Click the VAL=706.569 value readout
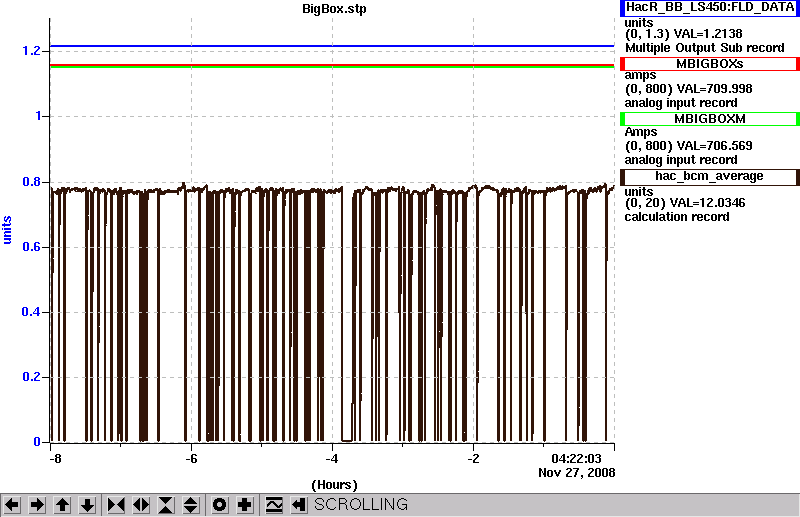The width and height of the screenshot is (800, 517). pos(713,146)
